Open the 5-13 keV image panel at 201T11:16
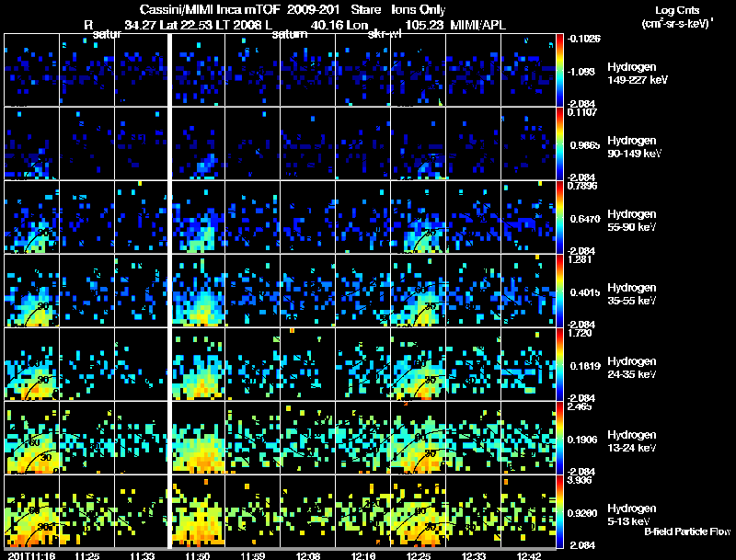 coord(31,511)
